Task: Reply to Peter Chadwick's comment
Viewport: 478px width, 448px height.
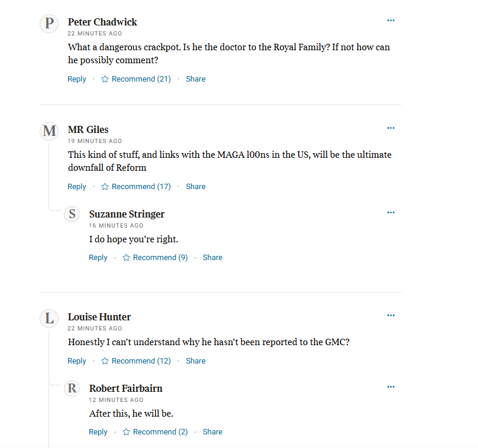Action: click(x=77, y=79)
